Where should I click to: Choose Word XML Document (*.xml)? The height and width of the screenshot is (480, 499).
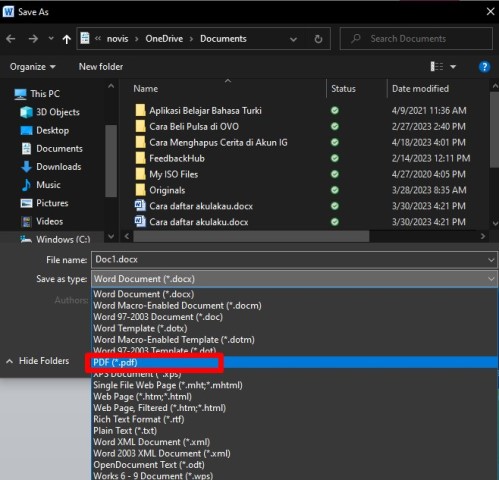295,442
